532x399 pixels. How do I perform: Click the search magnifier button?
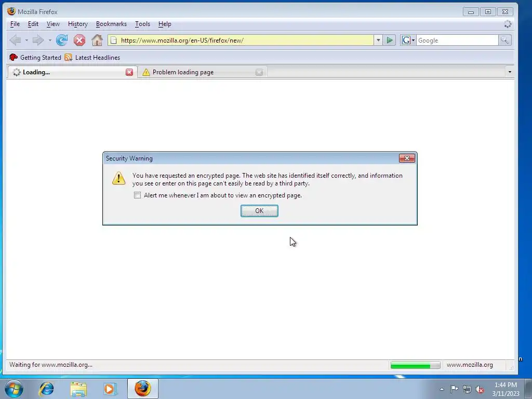coord(505,40)
